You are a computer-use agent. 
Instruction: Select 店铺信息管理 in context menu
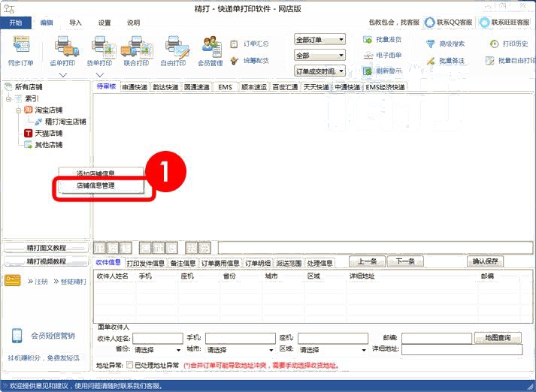tap(95, 185)
